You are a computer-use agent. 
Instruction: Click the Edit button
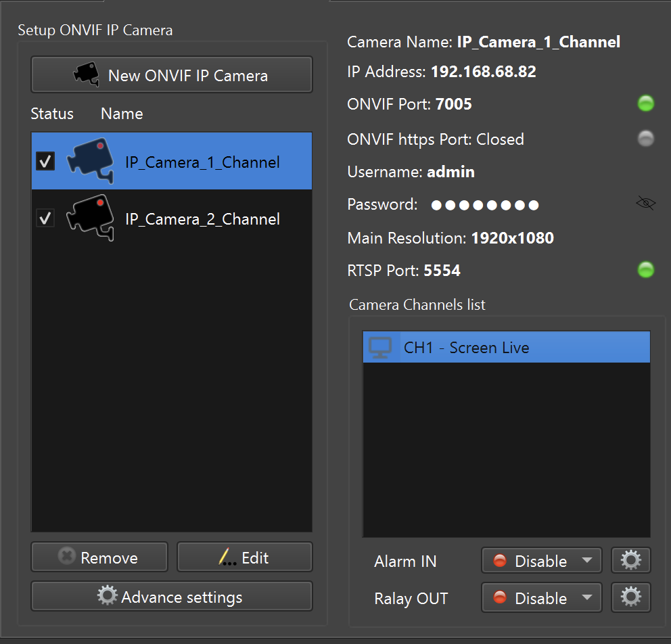[244, 557]
